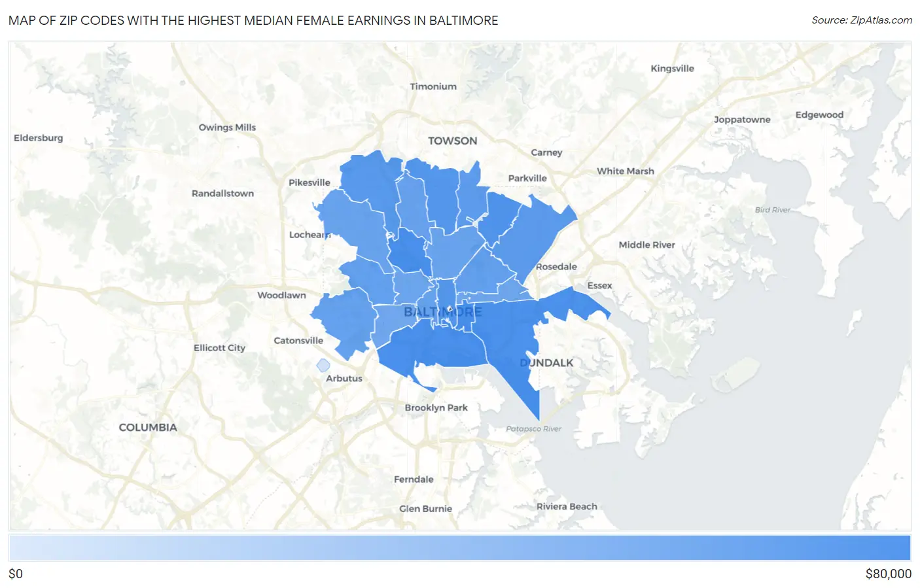
Task: Click the Bird River water label
Action: (x=772, y=210)
